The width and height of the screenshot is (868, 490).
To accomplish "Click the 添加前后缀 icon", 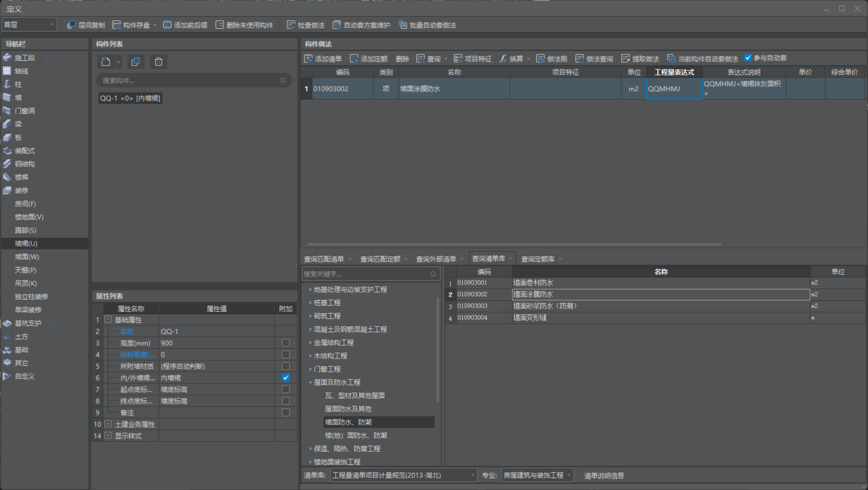I will tap(167, 25).
